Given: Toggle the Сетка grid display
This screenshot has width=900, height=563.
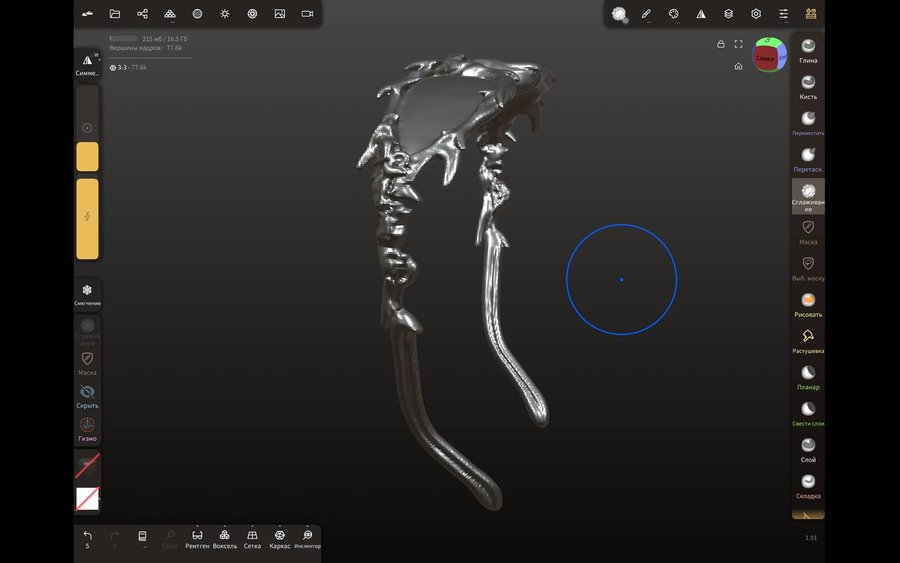Looking at the screenshot, I should 252,539.
